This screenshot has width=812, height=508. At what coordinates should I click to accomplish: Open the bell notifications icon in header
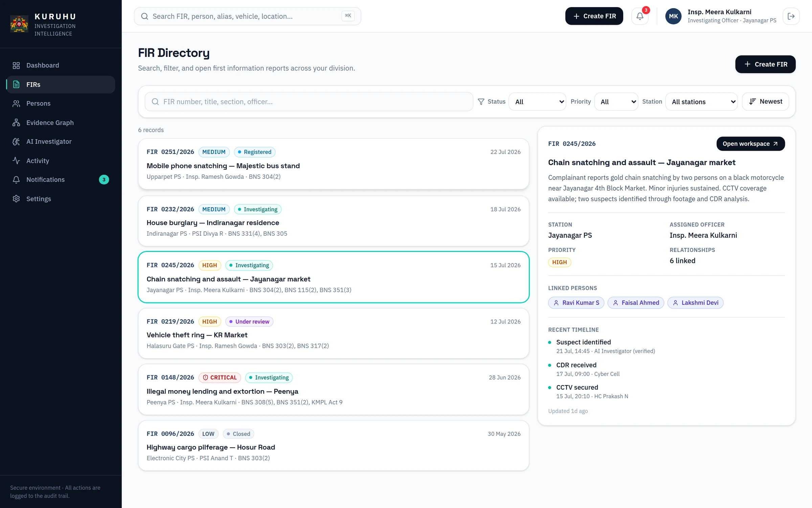coord(640,16)
